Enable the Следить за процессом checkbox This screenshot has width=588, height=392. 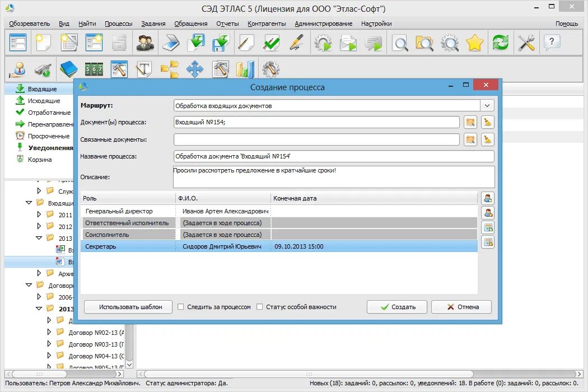(x=181, y=307)
